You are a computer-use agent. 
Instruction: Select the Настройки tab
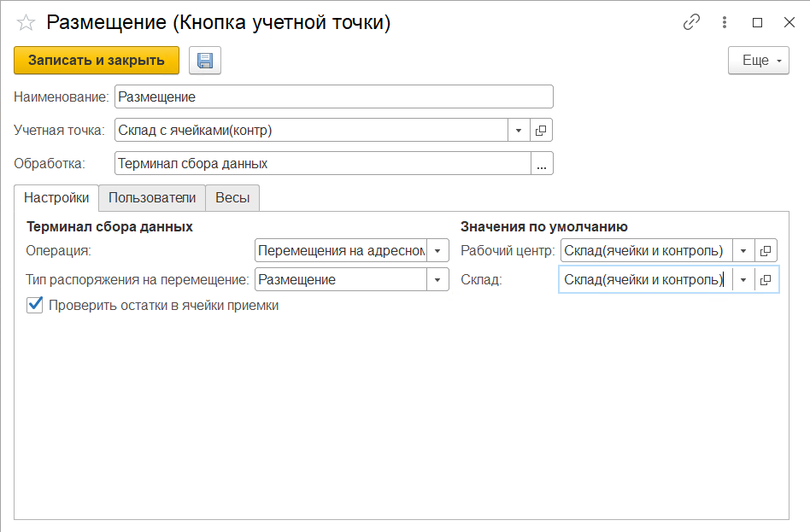click(x=56, y=197)
